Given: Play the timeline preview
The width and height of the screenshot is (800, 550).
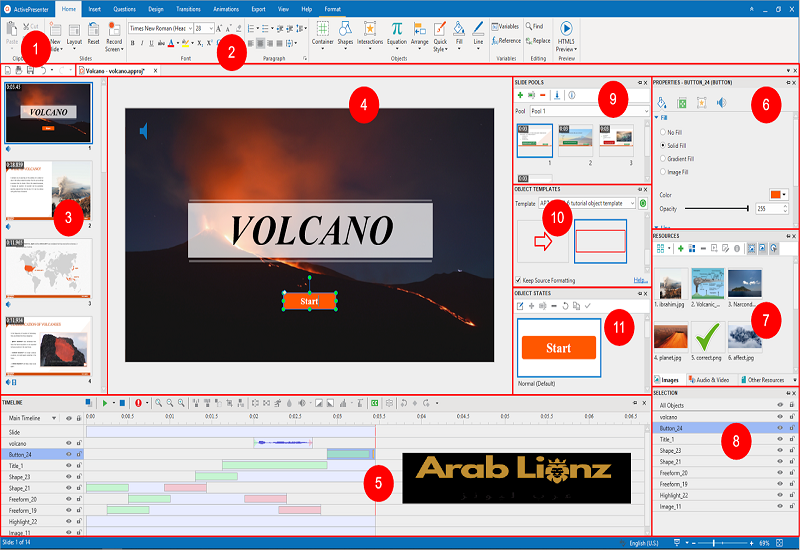Looking at the screenshot, I should coord(105,403).
